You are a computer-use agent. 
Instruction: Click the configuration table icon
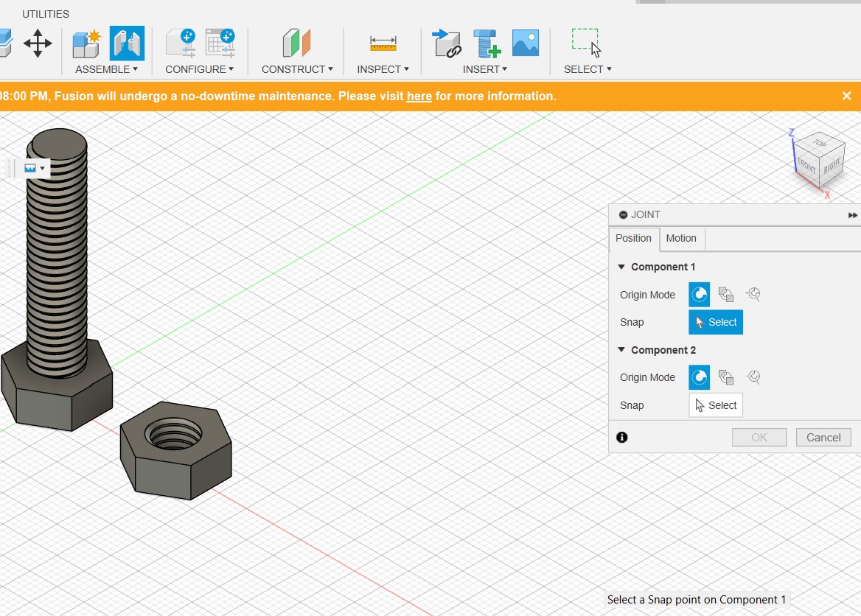(x=220, y=43)
